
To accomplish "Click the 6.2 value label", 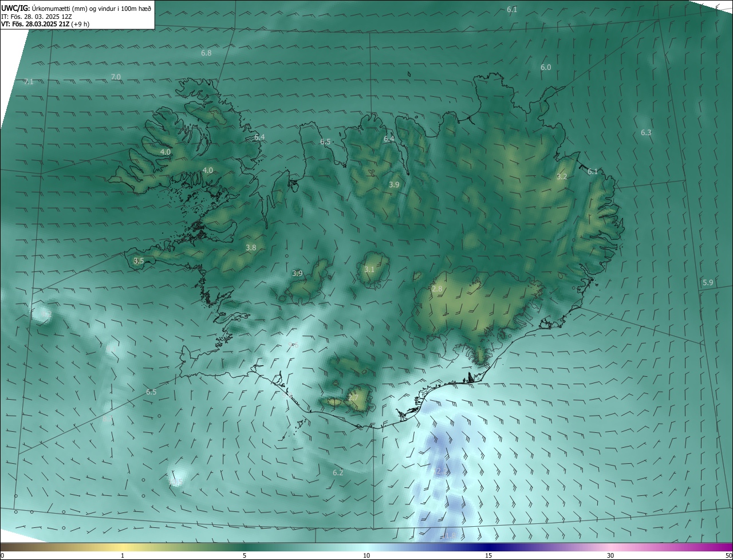I will coord(338,472).
